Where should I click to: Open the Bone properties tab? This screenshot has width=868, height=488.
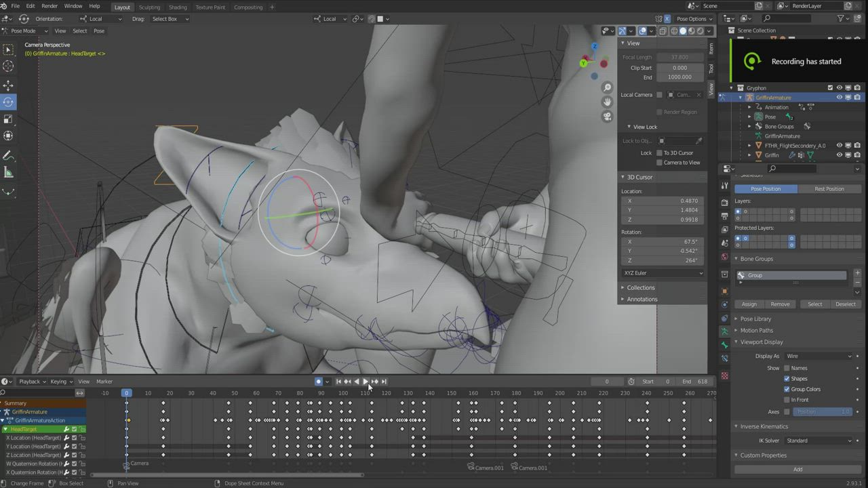tap(724, 345)
